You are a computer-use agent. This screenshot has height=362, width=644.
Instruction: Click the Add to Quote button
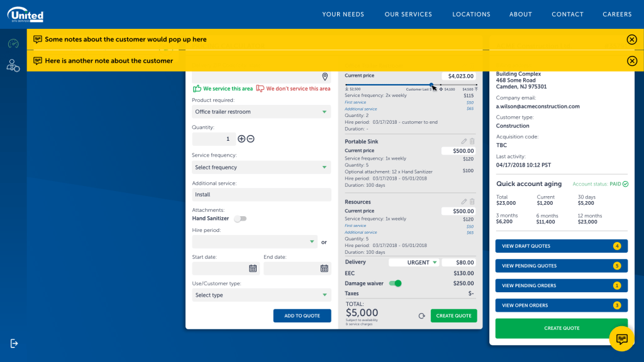[x=302, y=315]
